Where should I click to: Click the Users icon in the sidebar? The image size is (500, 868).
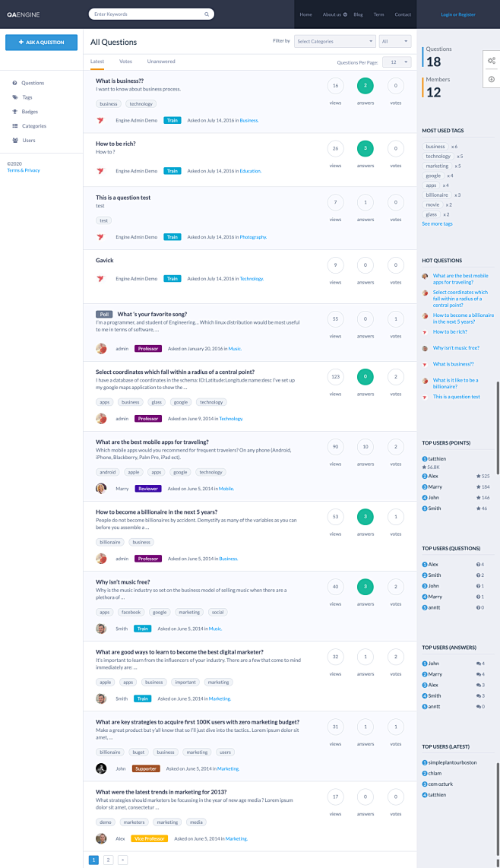17,140
